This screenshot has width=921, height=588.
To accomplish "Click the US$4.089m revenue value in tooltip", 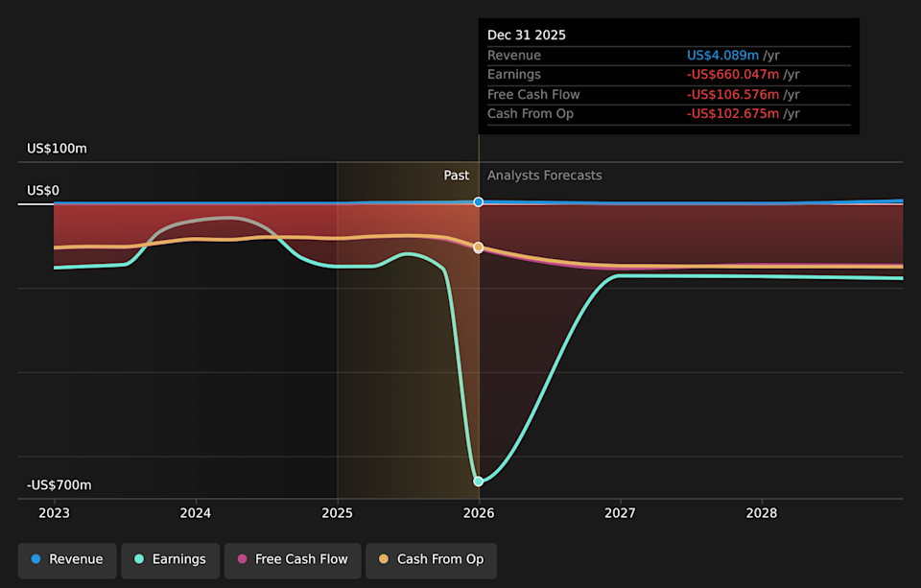I will (722, 56).
